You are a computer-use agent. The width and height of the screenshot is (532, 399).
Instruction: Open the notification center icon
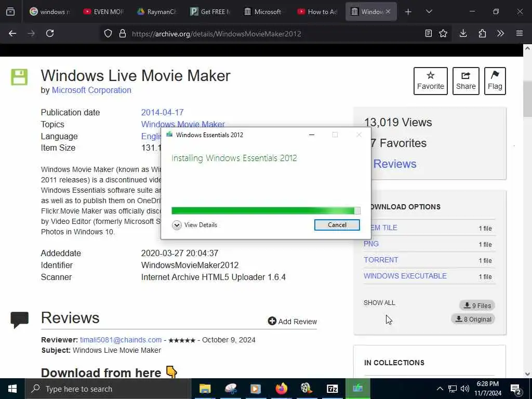516,389
